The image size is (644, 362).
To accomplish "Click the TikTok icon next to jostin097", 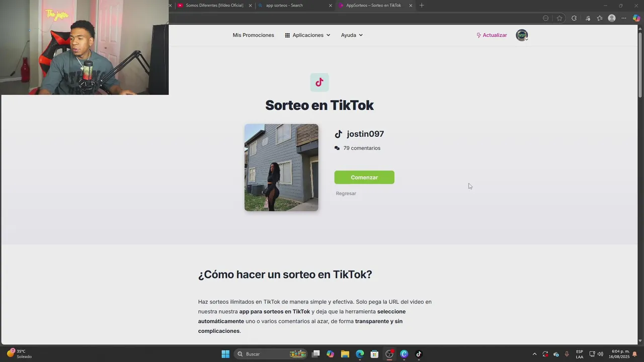I will 339,134.
